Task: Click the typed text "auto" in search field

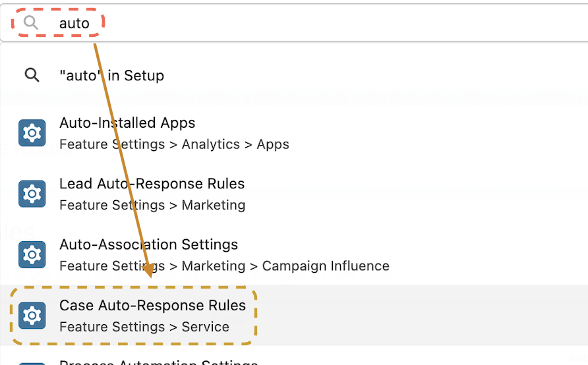Action: [x=74, y=23]
